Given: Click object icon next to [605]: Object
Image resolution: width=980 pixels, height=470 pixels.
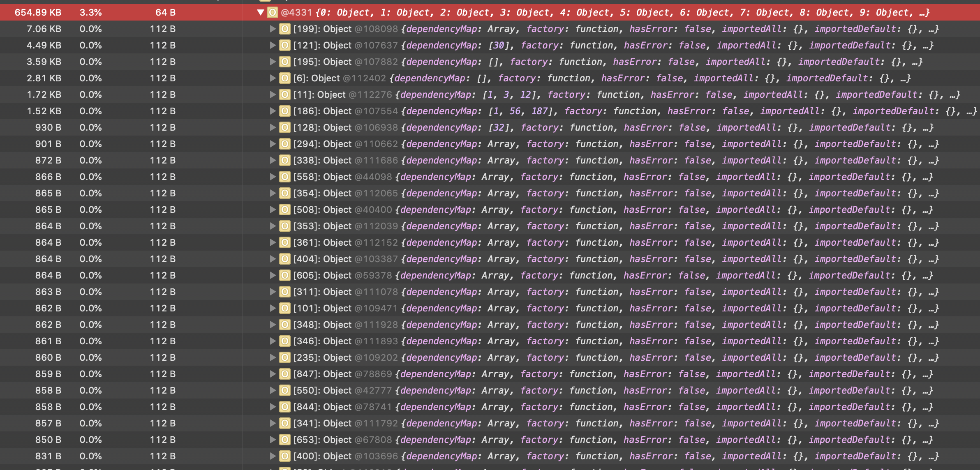Looking at the screenshot, I should pyautogui.click(x=285, y=275).
